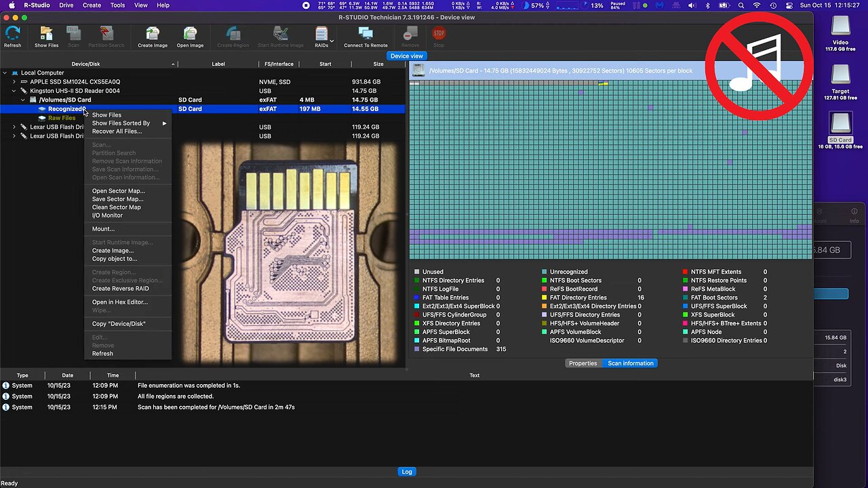
Task: Collapse the Local Computer tree node
Action: 5,73
